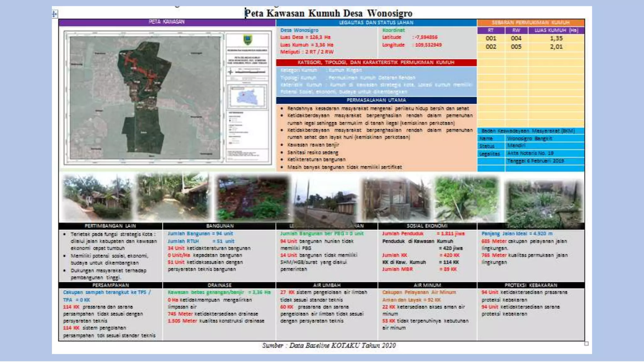Select the RT 001 table cell
The width and height of the screenshot is (644, 362).
tap(491, 38)
